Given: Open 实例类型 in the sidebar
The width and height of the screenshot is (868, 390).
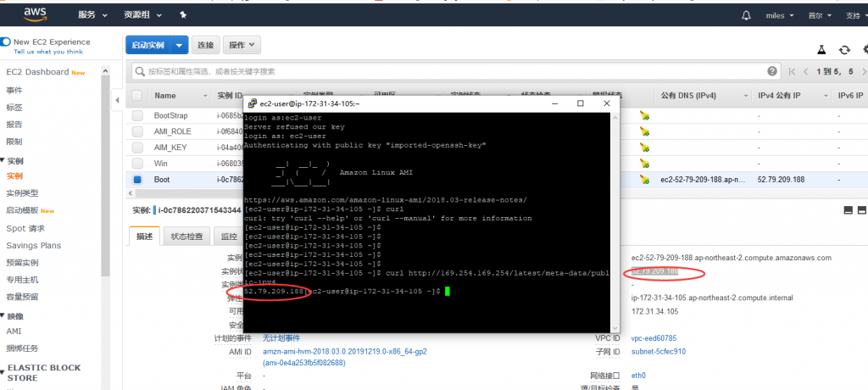Looking at the screenshot, I should tap(22, 193).
